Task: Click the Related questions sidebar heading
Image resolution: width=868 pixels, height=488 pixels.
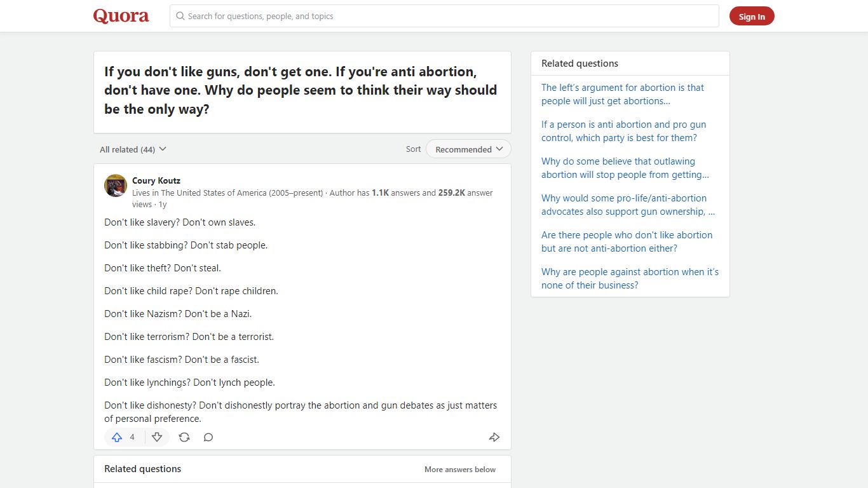Action: pyautogui.click(x=580, y=64)
